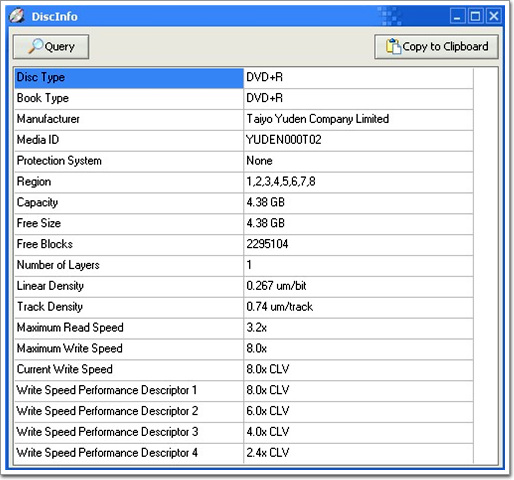This screenshot has height=480, width=514.
Task: Click the Current Write Speed value
Action: click(x=268, y=369)
